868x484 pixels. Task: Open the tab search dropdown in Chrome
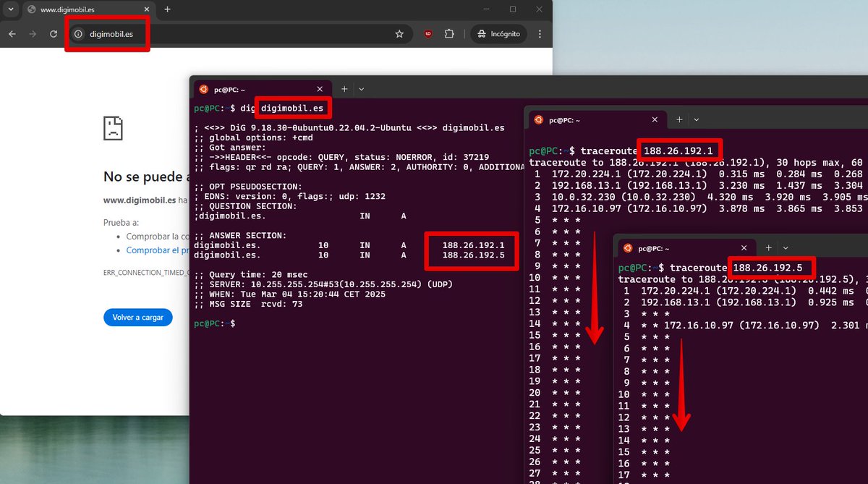[10, 9]
